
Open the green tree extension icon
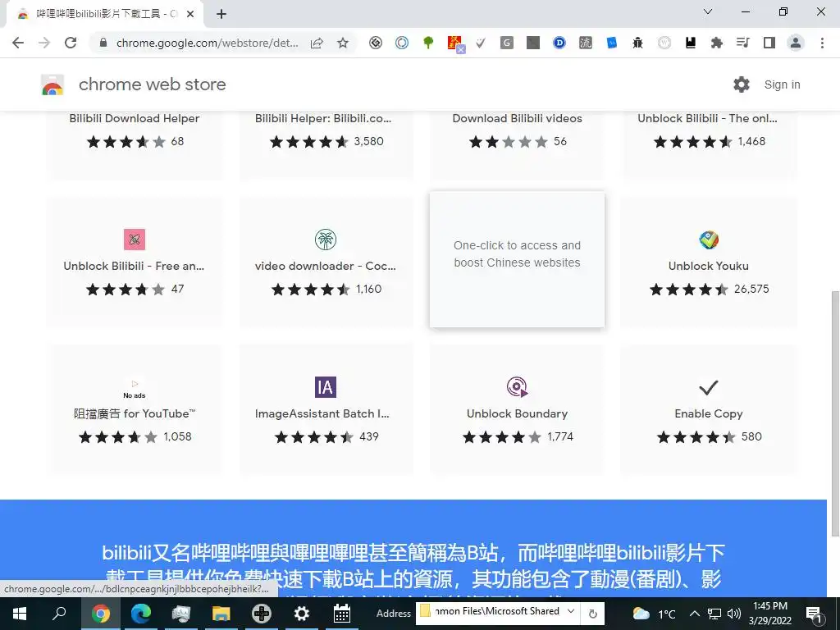(x=428, y=43)
